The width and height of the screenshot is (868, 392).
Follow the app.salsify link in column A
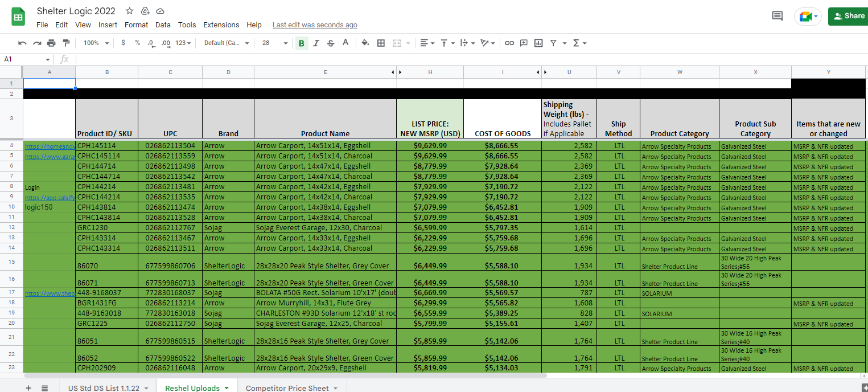tap(50, 197)
